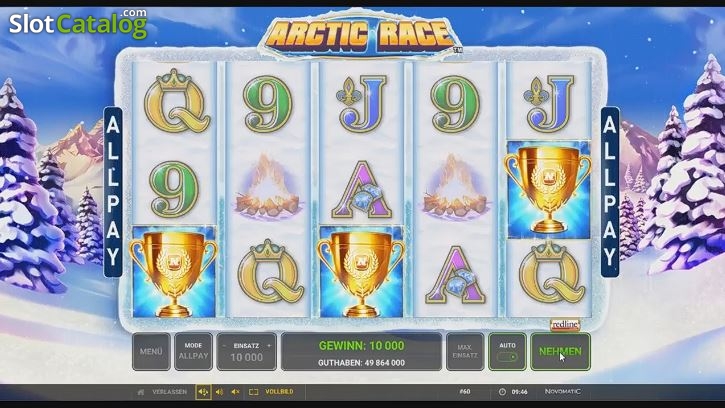
Task: Click the redline logo badge
Action: [565, 325]
